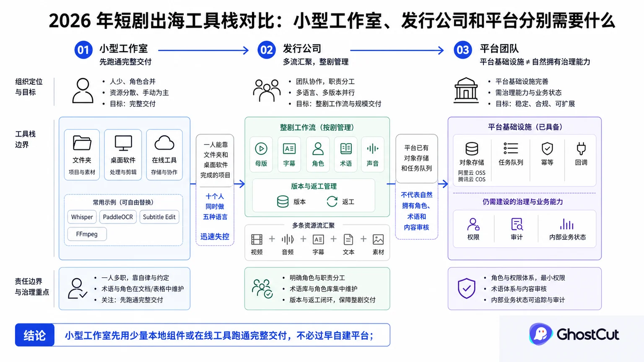Click the 视频 film strip icon
Image resolution: width=644 pixels, height=362 pixels.
coord(257,239)
